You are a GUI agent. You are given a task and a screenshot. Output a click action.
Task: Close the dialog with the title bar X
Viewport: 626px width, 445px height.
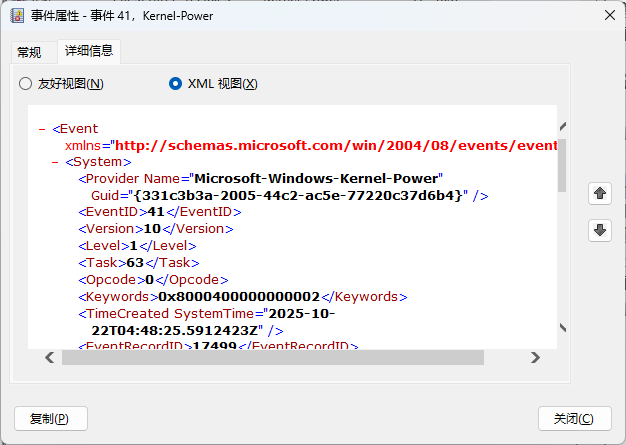pyautogui.click(x=609, y=16)
